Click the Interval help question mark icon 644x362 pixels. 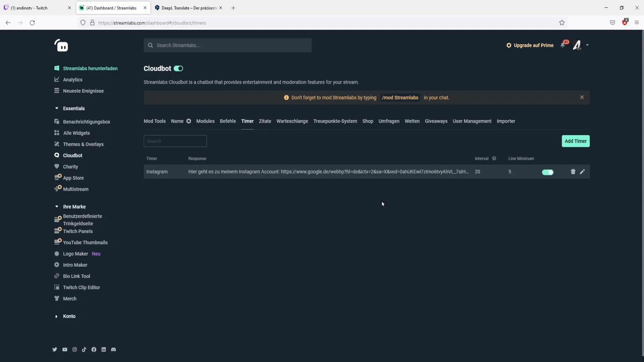494,159
